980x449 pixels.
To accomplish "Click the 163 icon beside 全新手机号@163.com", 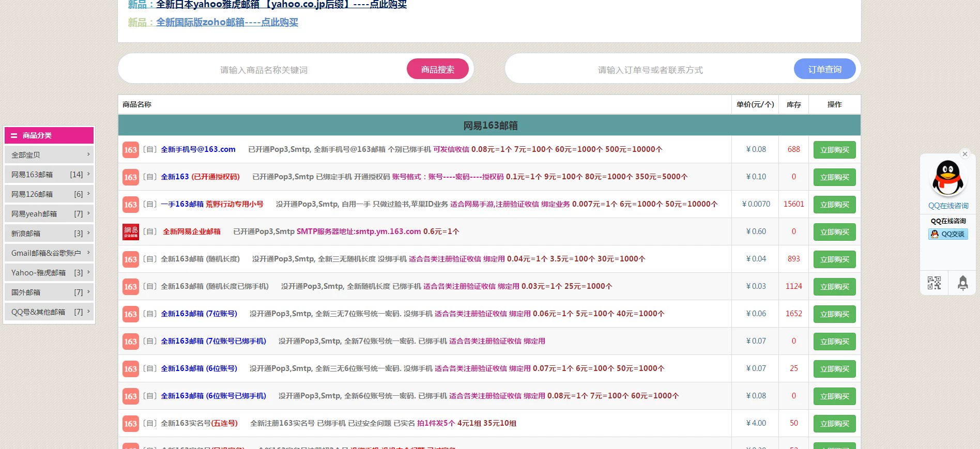I will pos(131,150).
